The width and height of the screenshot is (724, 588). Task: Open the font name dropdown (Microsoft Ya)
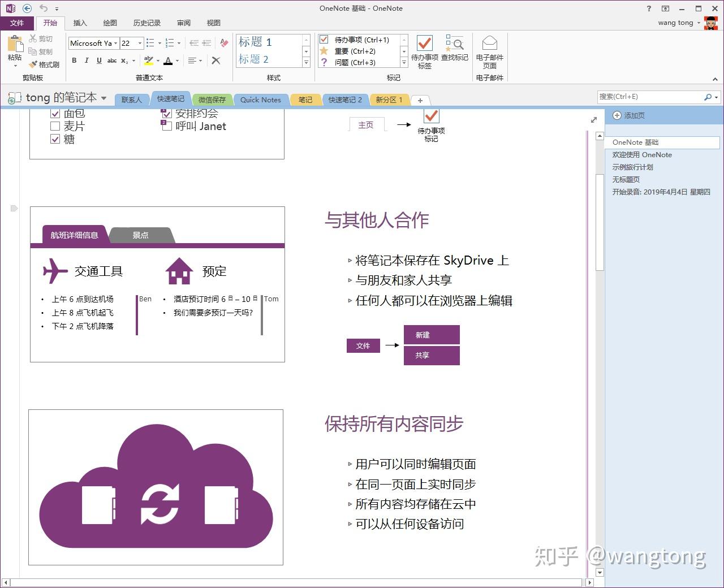coord(115,43)
